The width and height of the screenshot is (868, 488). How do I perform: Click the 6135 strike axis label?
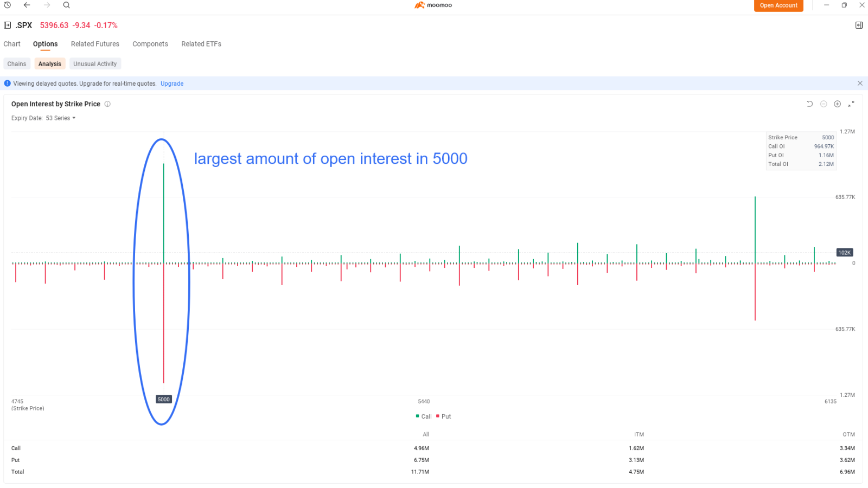831,402
